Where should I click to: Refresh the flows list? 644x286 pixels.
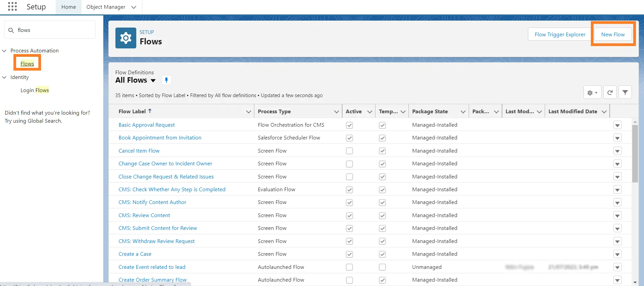tap(610, 92)
